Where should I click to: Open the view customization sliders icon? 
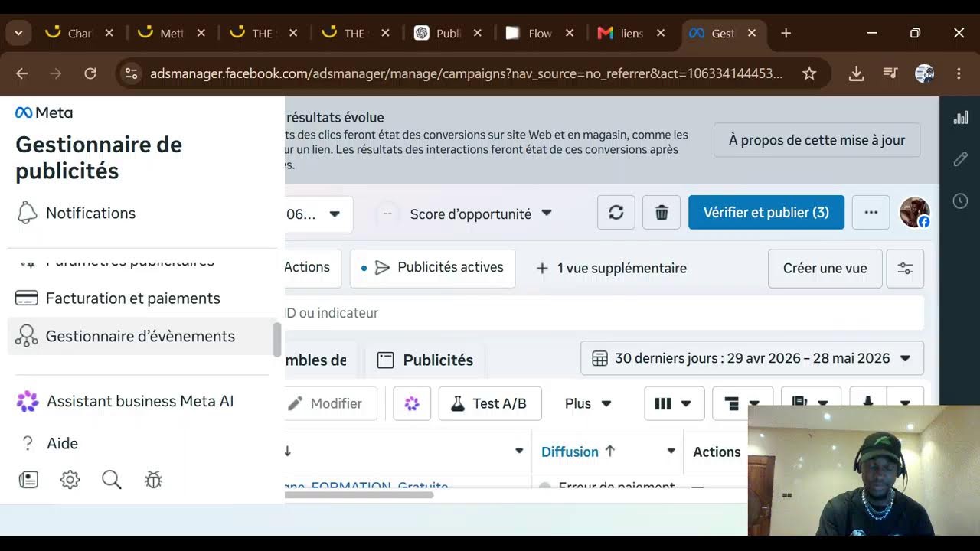[x=905, y=269]
